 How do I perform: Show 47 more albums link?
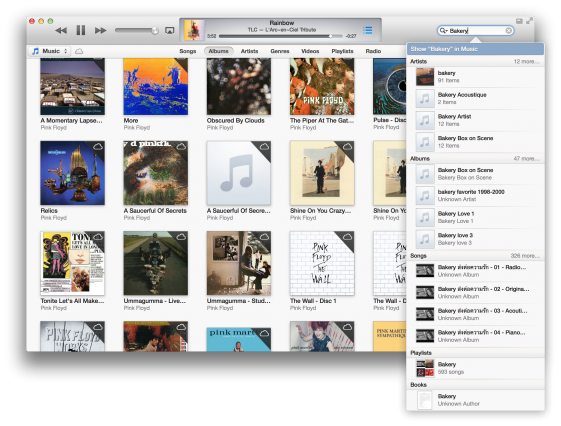[526, 158]
